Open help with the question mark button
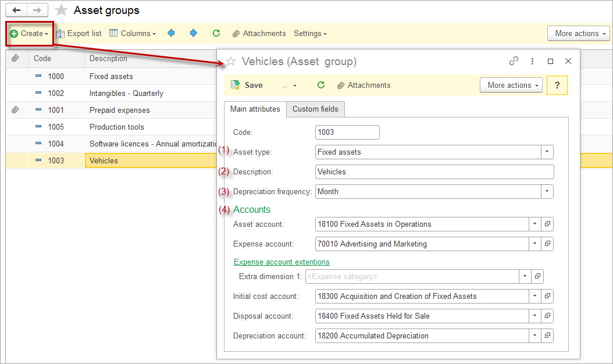 pyautogui.click(x=557, y=85)
